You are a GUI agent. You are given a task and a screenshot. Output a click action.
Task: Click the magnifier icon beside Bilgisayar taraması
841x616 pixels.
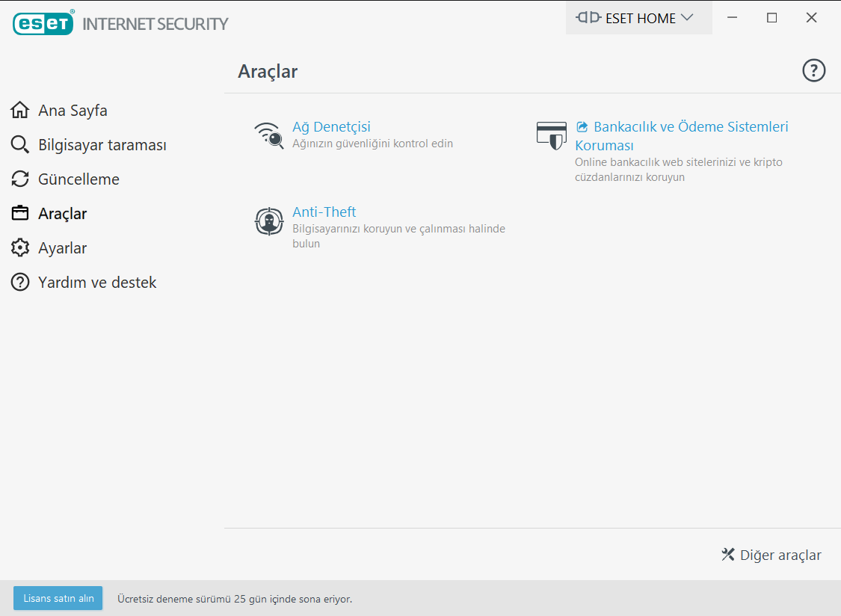click(20, 144)
